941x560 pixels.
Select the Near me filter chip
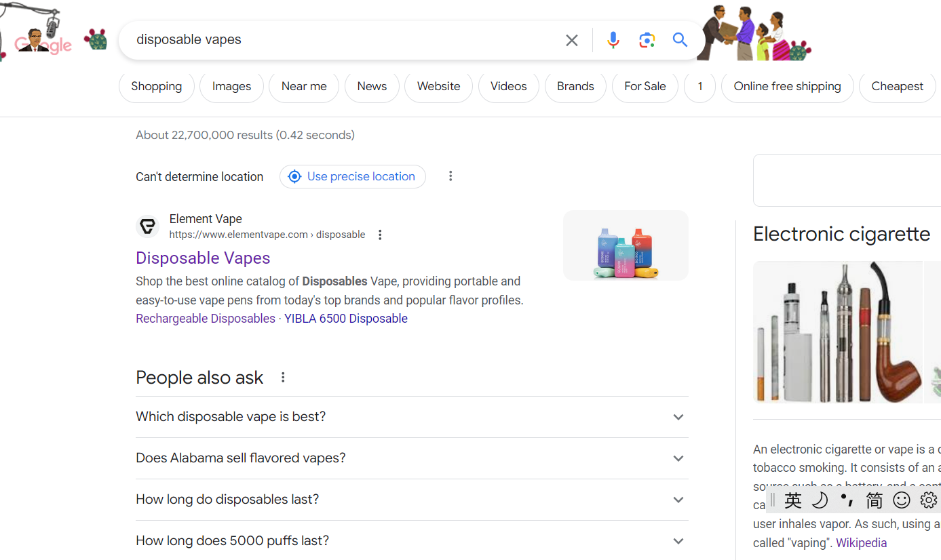304,87
